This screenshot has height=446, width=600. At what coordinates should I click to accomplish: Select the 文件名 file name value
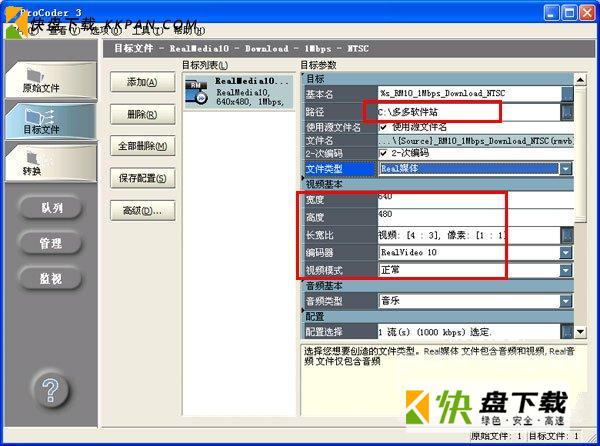(x=476, y=141)
